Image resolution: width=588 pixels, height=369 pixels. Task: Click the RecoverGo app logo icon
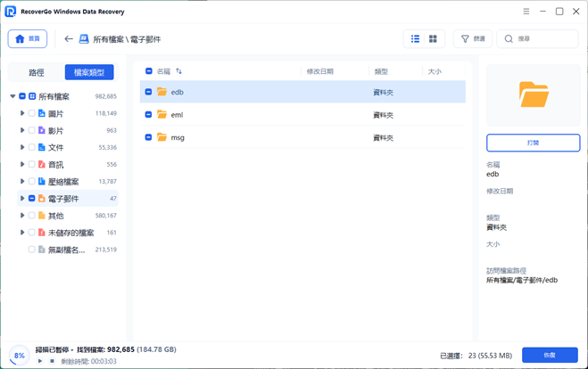tap(11, 12)
